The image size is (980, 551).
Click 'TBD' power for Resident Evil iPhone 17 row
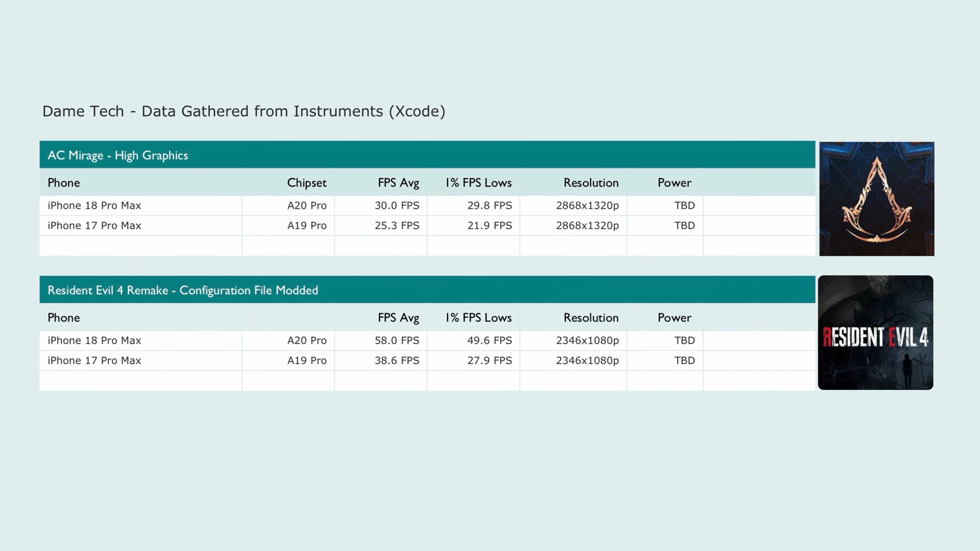pyautogui.click(x=684, y=360)
